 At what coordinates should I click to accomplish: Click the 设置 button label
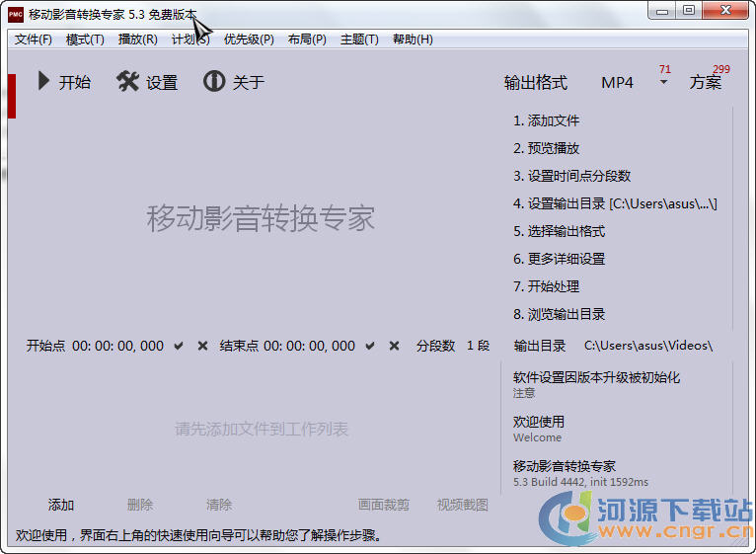[162, 83]
